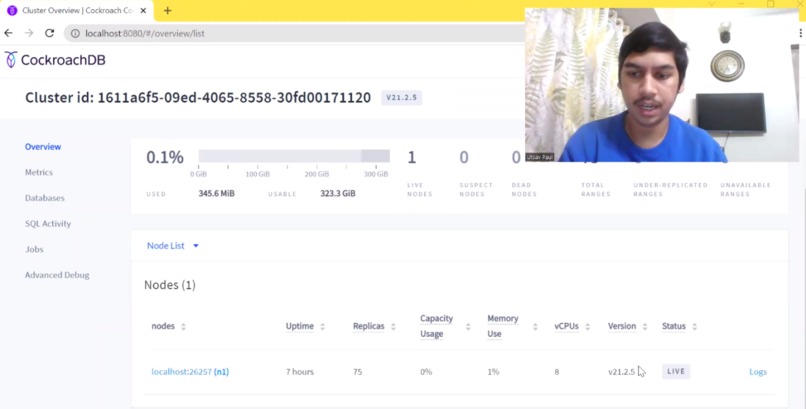Viewport: 806px width, 409px height.
Task: Sort the table by Capacity Usage column
Action: click(x=445, y=326)
